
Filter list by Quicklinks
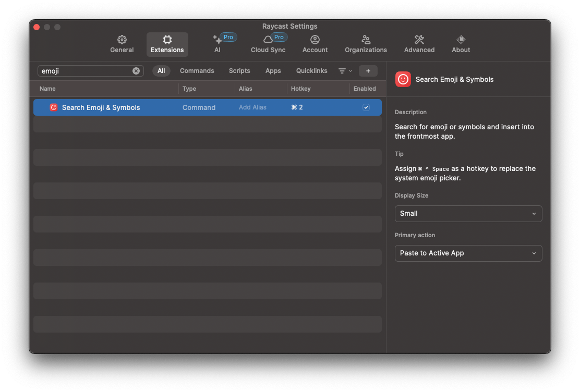click(x=311, y=71)
